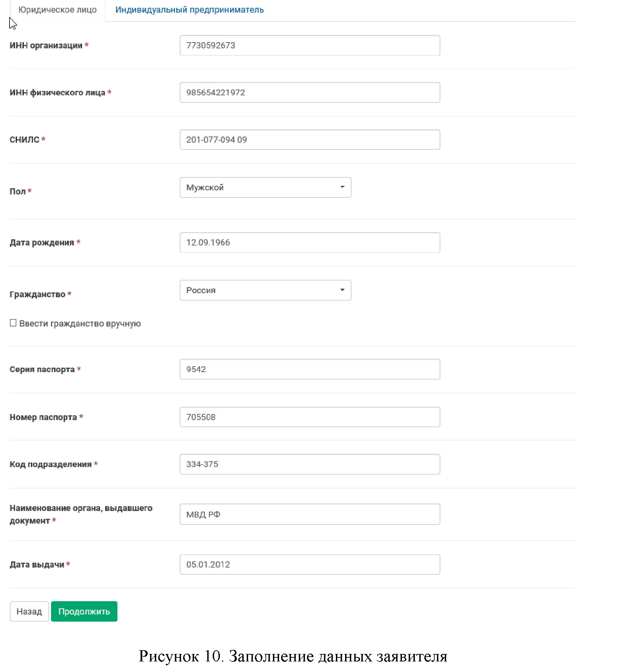Screen dimensions: 617x672
Task: Click the Пол dropdown arrow
Action: pos(342,187)
